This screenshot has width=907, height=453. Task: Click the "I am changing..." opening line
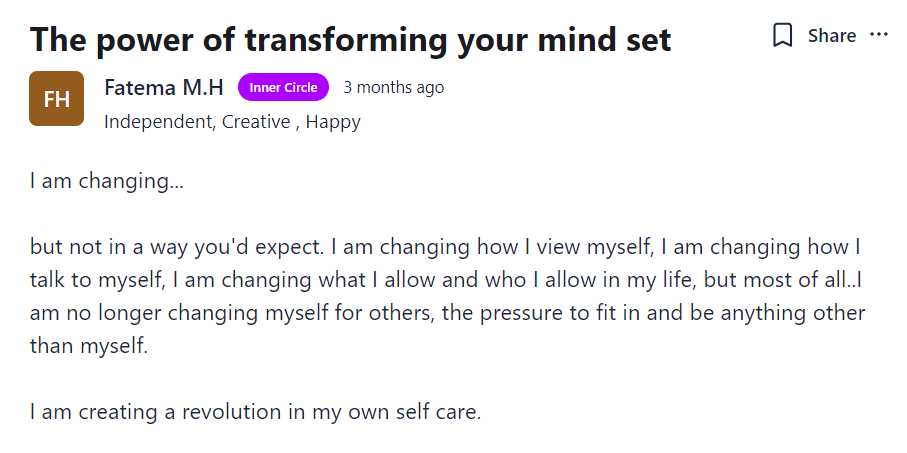(x=107, y=182)
